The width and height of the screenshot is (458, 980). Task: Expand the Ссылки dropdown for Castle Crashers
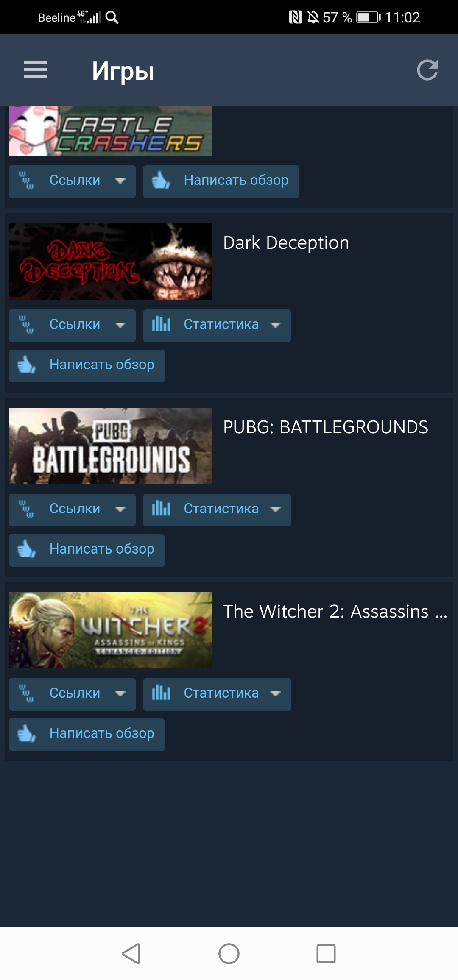coord(72,181)
